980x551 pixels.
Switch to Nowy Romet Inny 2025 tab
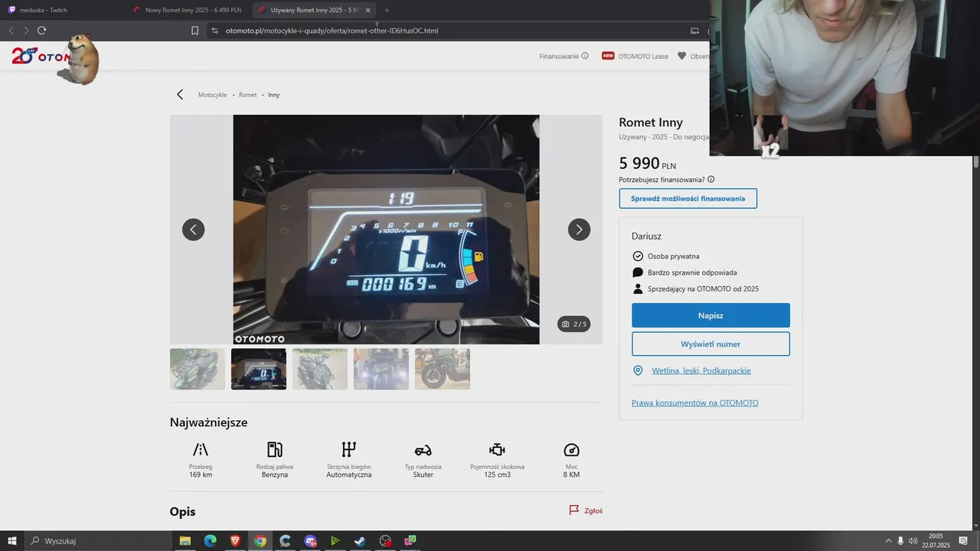[x=188, y=10]
